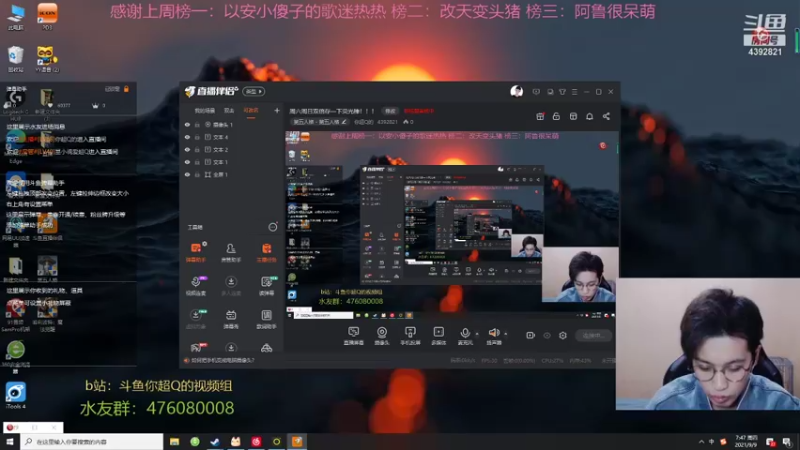Expand speaker options arrow
The height and width of the screenshot is (450, 800).
(506, 334)
